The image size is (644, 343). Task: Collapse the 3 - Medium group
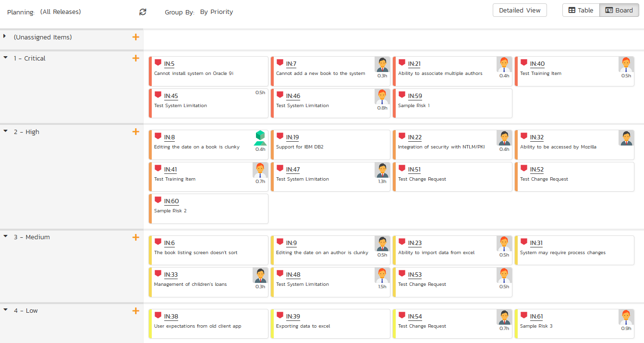[5, 237]
